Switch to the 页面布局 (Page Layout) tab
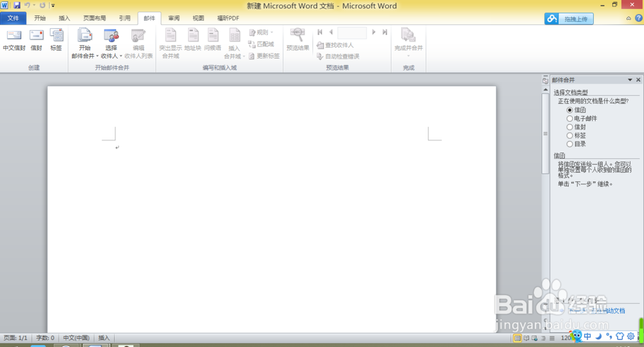Screen dimensions: 644x347 [95, 18]
